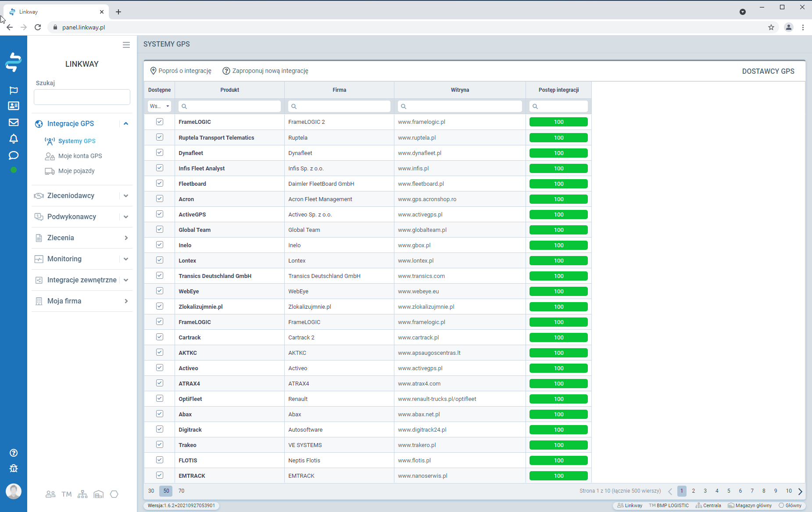Viewport: 812px width, 512px height.
Task: Jump to page 10 of results
Action: click(x=789, y=491)
